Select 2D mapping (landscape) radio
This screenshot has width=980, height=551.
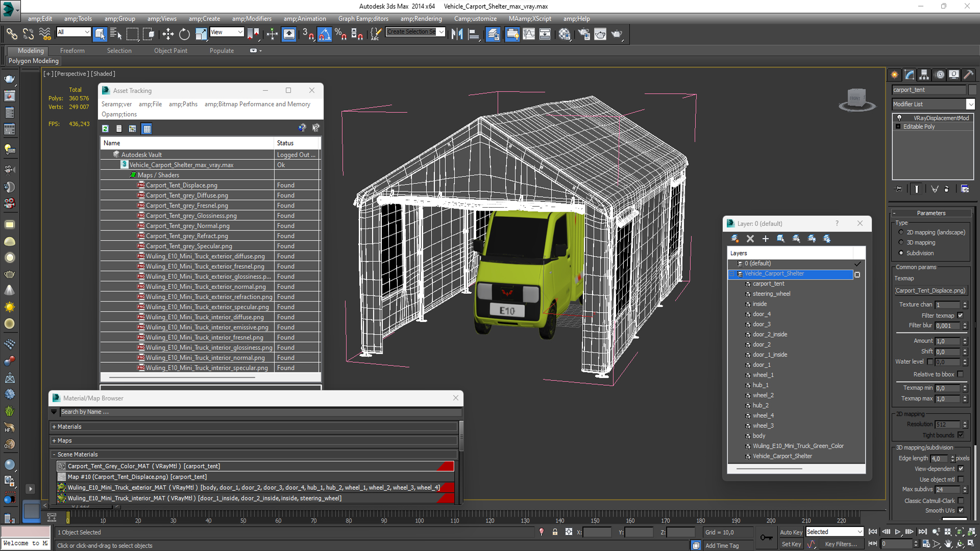click(901, 232)
